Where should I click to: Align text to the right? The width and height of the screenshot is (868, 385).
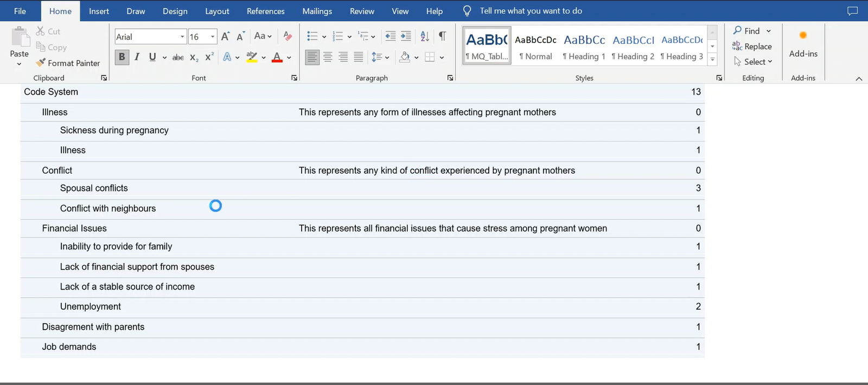tap(343, 57)
